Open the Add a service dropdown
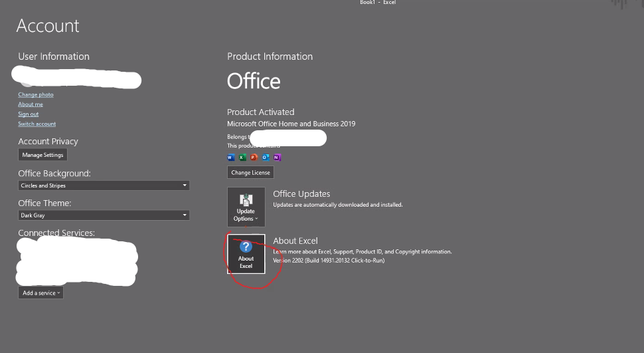Screen dimensions: 644x353 click(40, 293)
